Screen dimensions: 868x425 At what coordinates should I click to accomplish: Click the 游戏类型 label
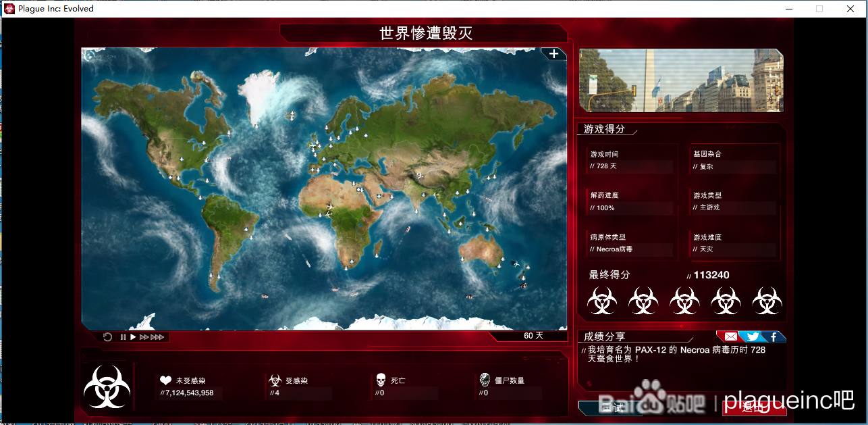707,195
